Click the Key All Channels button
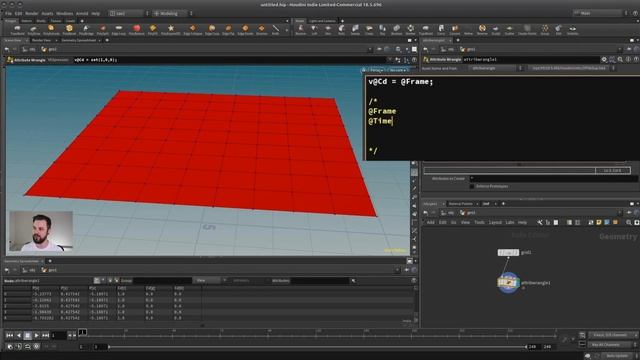The image size is (640, 360). tap(610, 345)
